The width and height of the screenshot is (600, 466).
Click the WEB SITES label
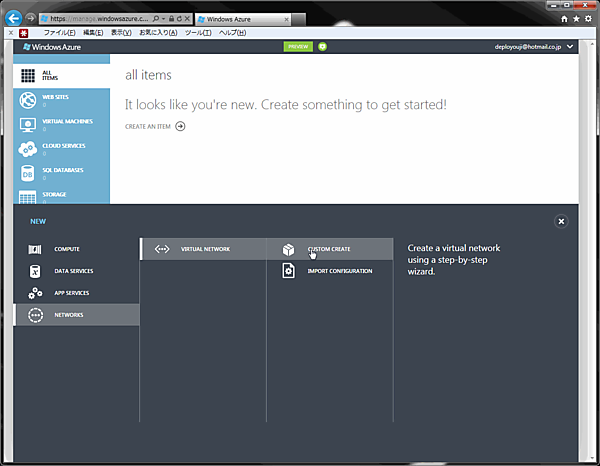click(55, 97)
